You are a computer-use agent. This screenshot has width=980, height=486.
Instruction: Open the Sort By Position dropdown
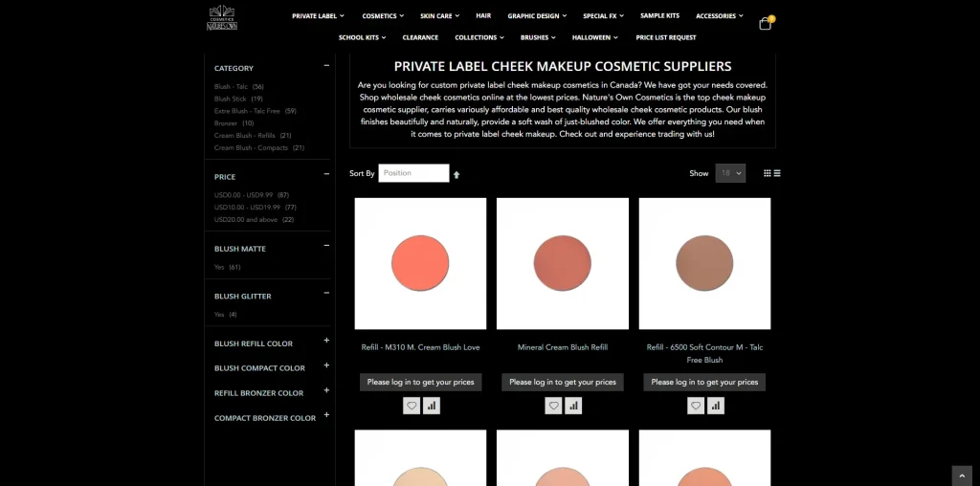click(413, 173)
